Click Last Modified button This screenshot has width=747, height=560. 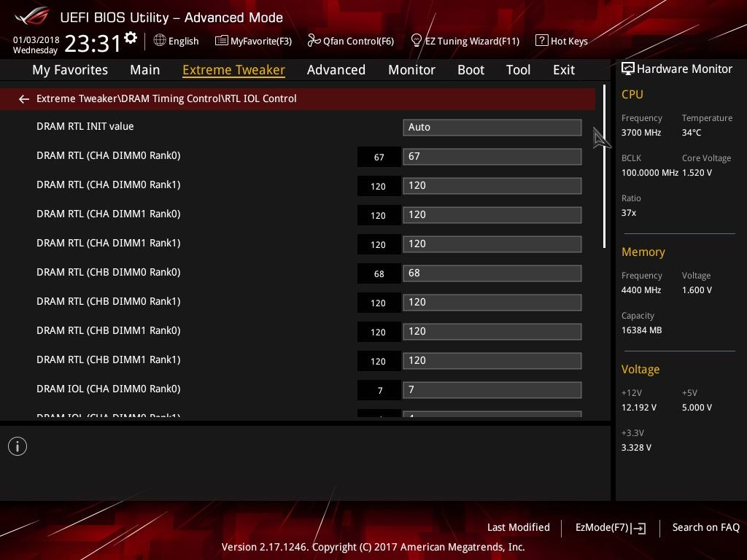click(519, 527)
